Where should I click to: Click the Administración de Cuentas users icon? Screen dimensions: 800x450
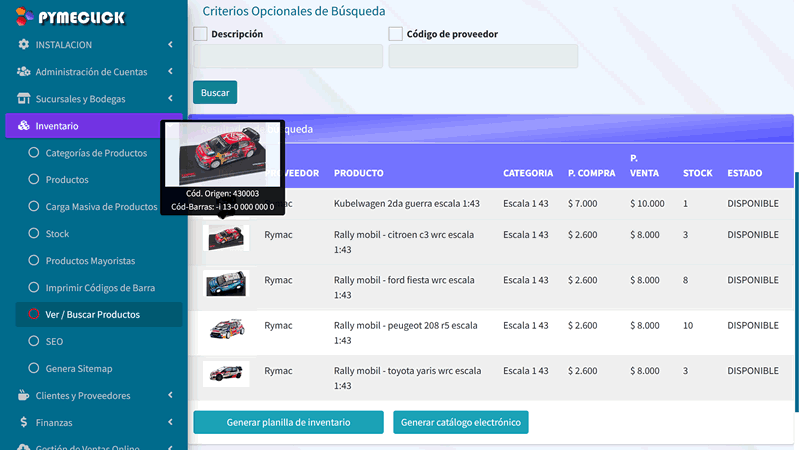pos(23,71)
